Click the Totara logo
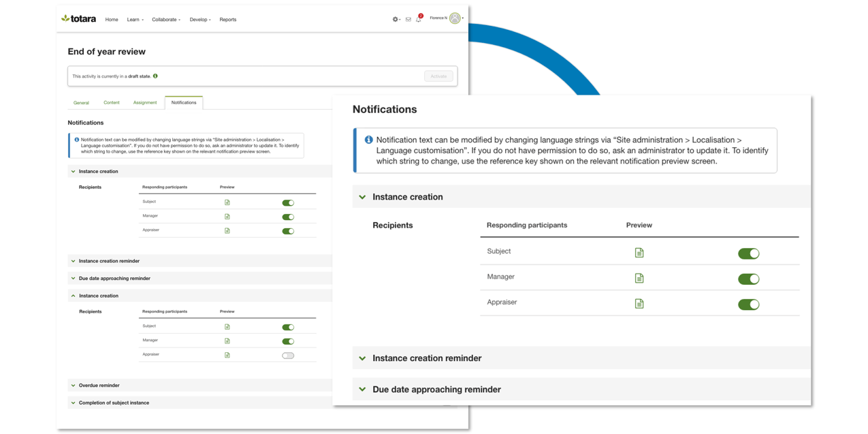 tap(78, 18)
